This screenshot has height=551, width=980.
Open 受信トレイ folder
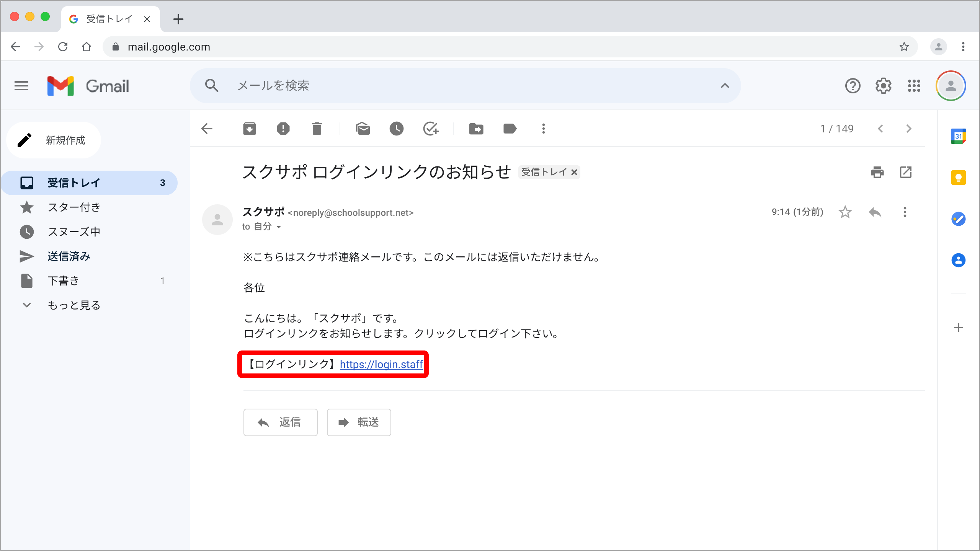pyautogui.click(x=90, y=183)
